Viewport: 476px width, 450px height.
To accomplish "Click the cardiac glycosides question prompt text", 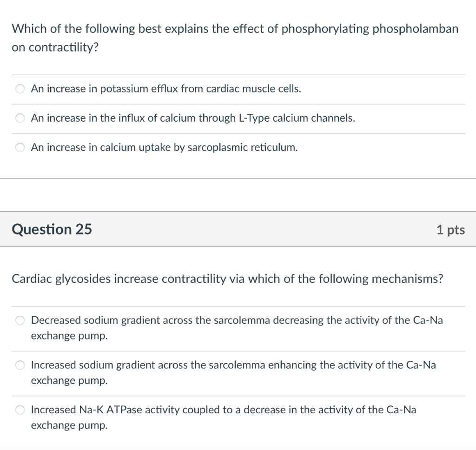I will coord(227,279).
